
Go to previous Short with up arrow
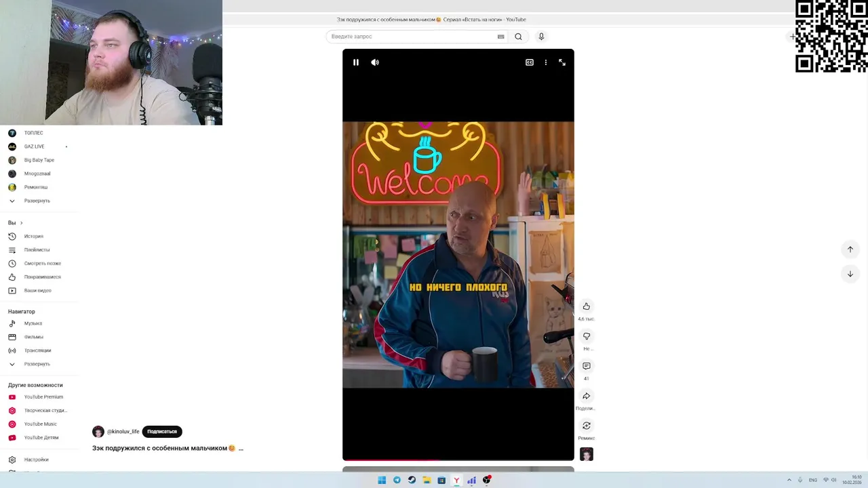pyautogui.click(x=850, y=249)
